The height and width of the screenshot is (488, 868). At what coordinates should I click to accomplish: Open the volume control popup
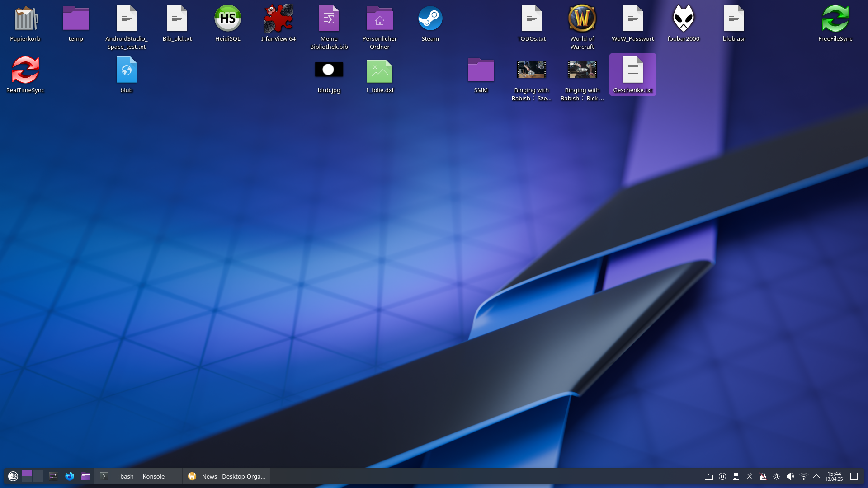[x=790, y=476]
